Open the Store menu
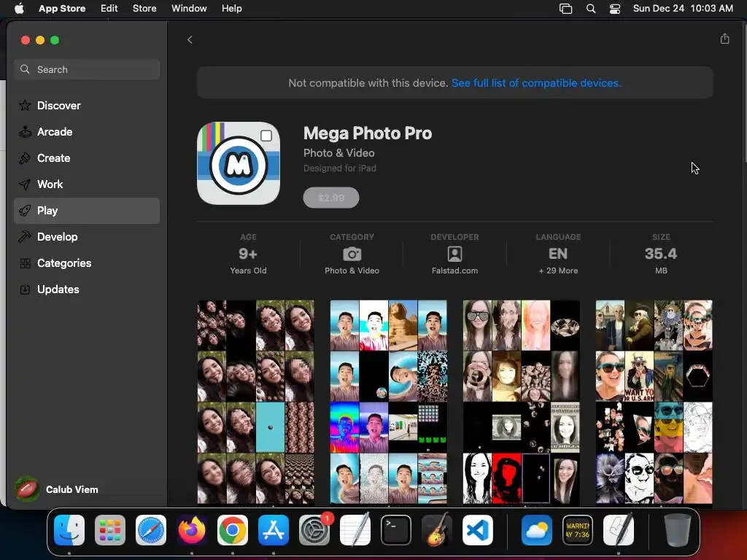Screen dimensions: 747x560 144,8
